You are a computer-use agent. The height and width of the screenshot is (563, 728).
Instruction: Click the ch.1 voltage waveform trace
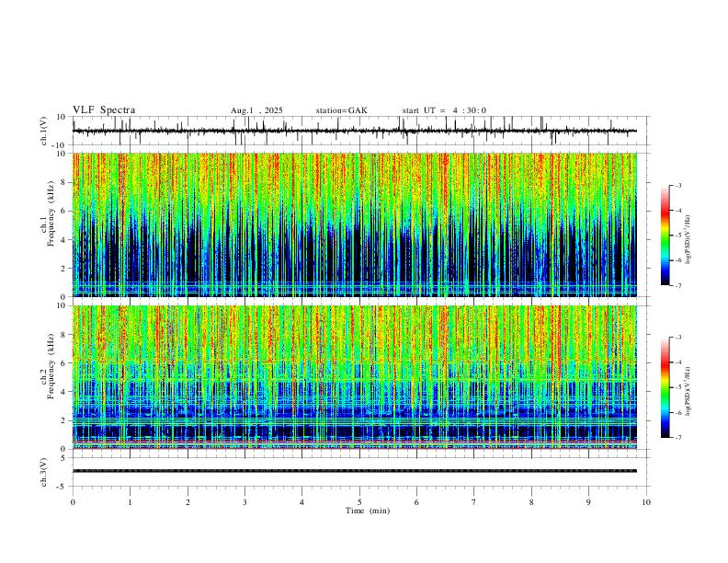354,131
